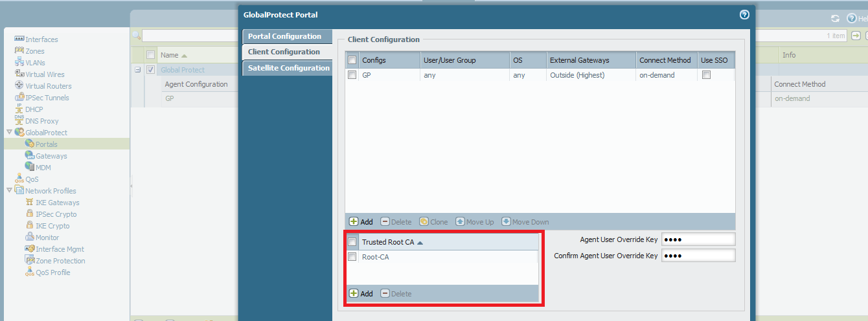Screen dimensions: 868x321
Task: Click the Global Protect portal name link
Action: (x=183, y=70)
